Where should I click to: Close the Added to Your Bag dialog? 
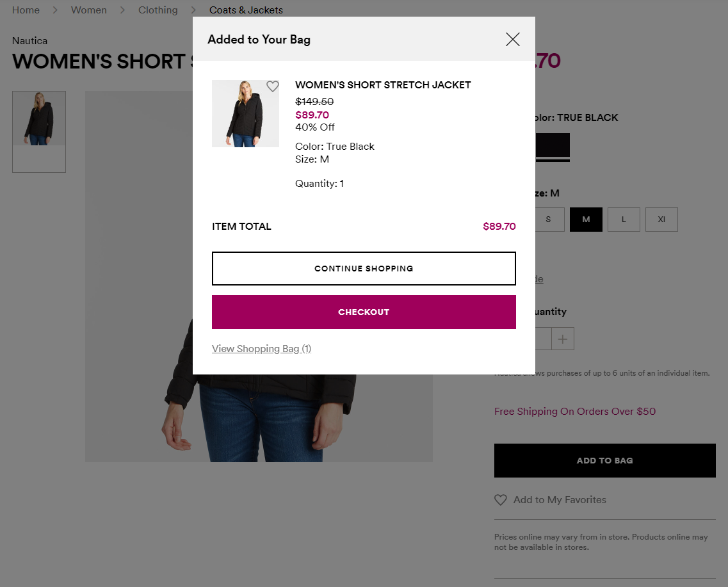click(512, 40)
